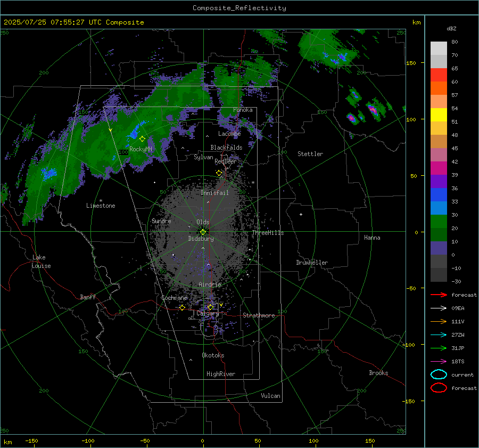Click the cyan 'current' ellipse legend icon
The width and height of the screenshot is (479, 448).
(439, 374)
